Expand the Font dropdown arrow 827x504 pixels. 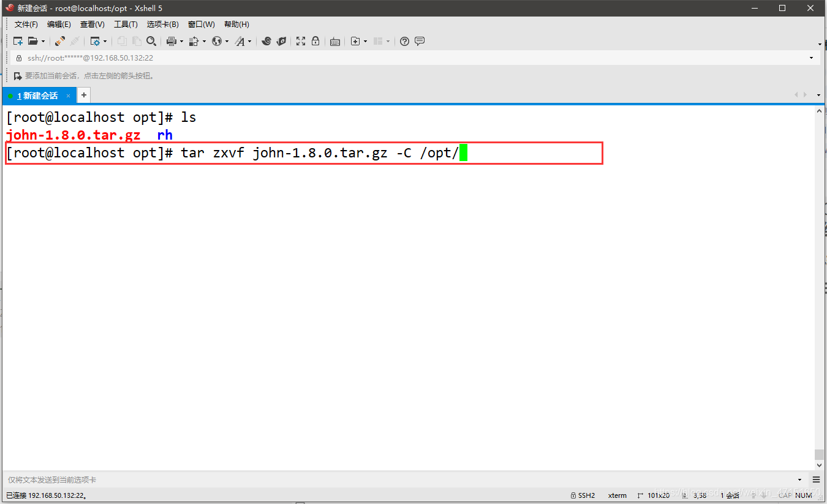coord(249,42)
